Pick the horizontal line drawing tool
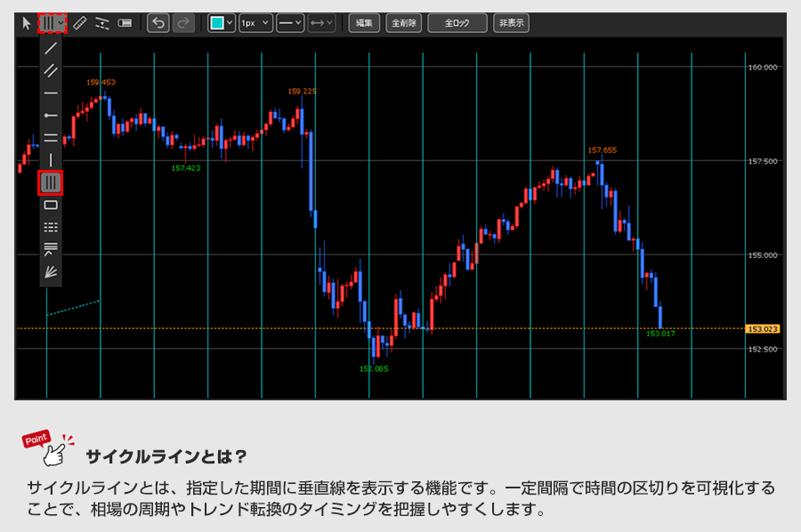Viewport: 801px width, 532px height. 51,93
